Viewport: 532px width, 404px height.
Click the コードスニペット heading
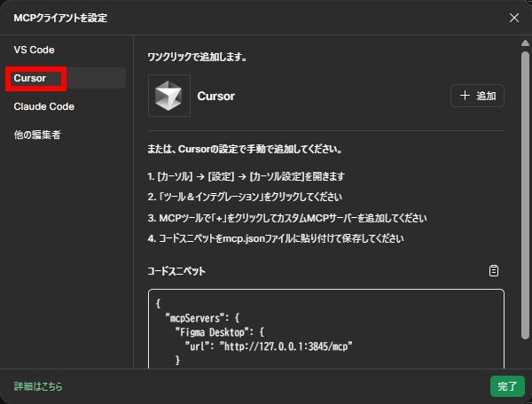pos(176,271)
